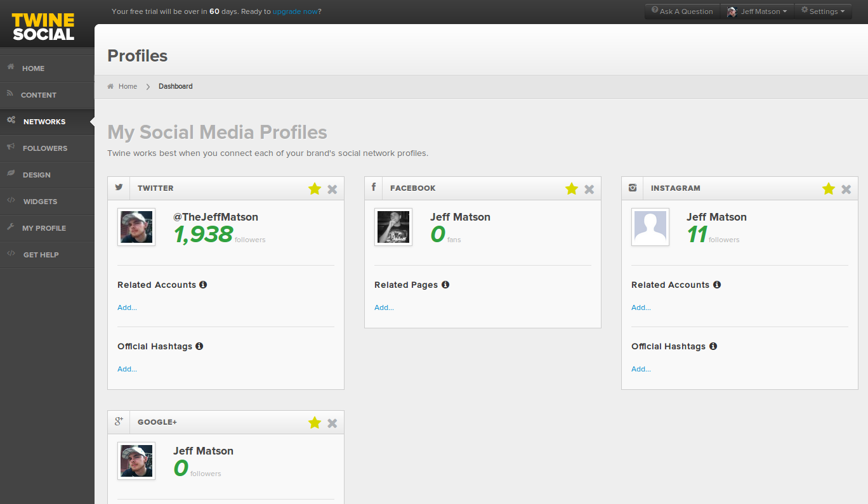Click the Related Pages info icon under Facebook
868x504 pixels.
click(x=445, y=285)
